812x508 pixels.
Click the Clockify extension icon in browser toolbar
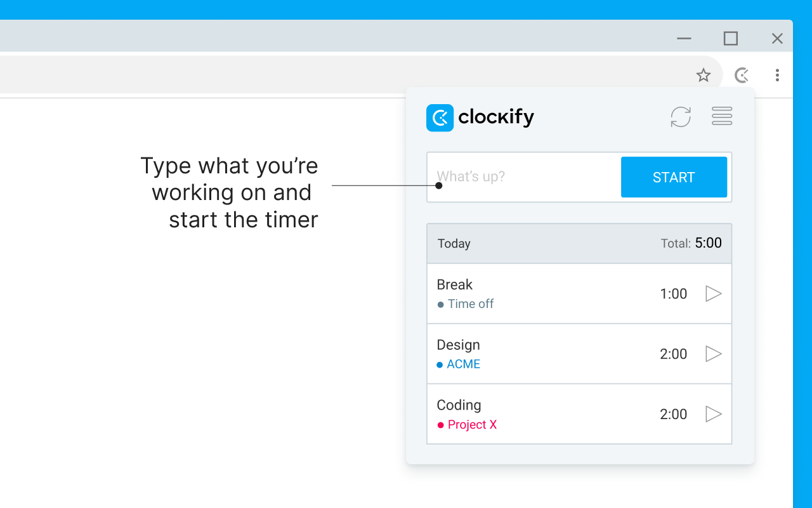(741, 74)
